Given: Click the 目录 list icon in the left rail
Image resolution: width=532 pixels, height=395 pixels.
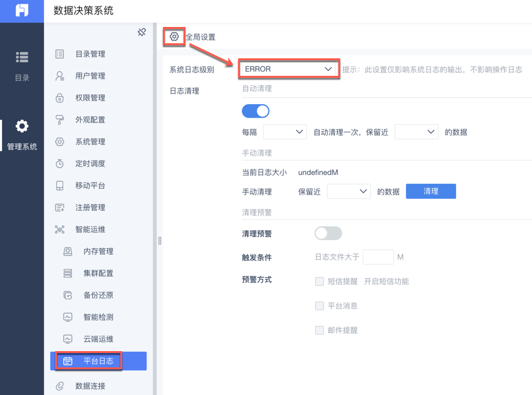Looking at the screenshot, I should (x=22, y=58).
